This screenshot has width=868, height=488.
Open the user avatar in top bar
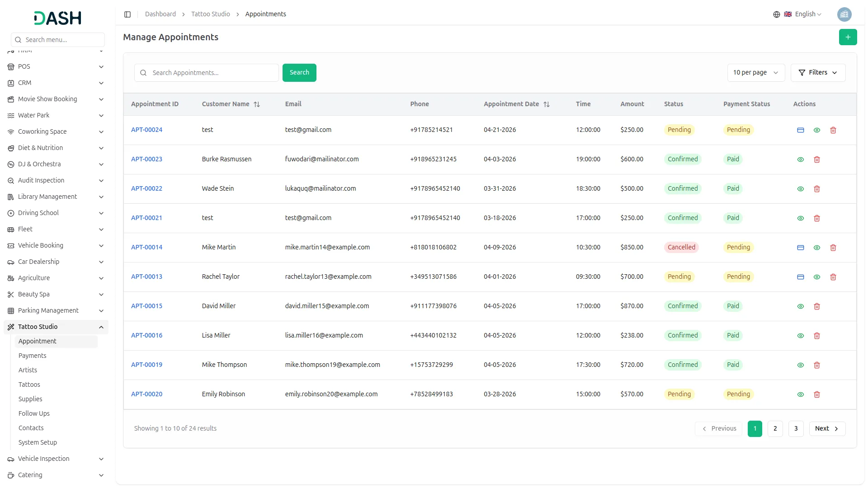[x=844, y=14]
